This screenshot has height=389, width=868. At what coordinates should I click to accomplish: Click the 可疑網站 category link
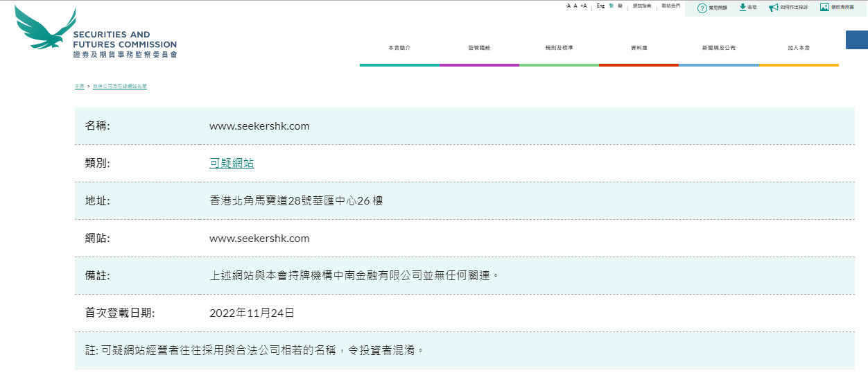click(232, 164)
